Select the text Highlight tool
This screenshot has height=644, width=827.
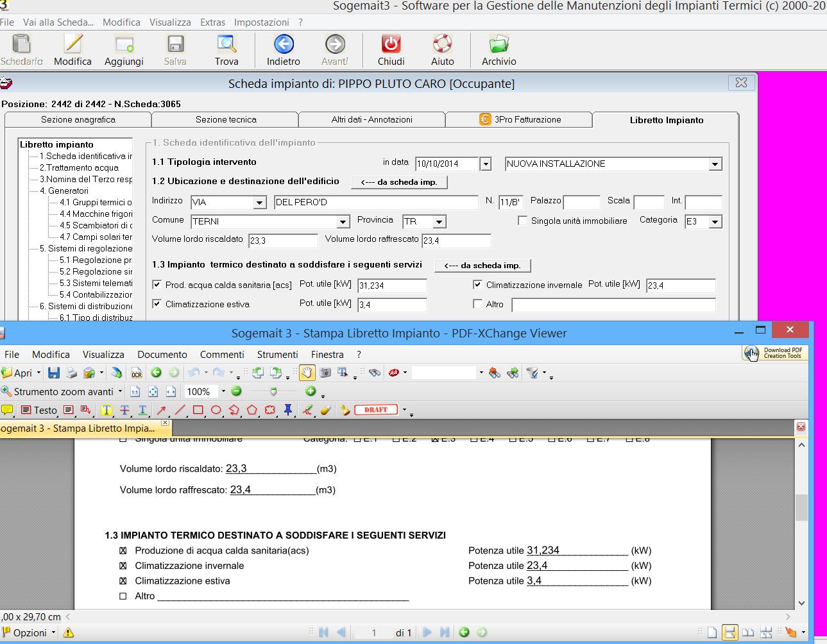107,410
